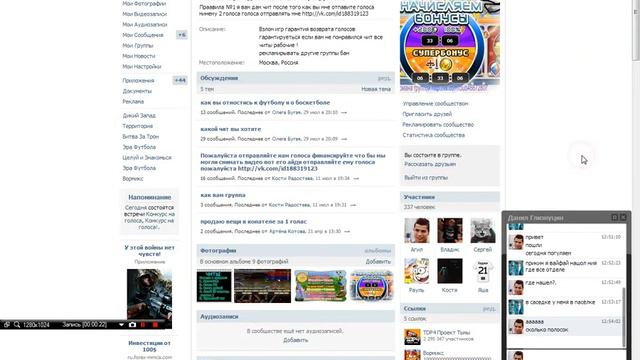Click the popout icon in chat header
Image resolution: width=640 pixels, height=360 pixels.
click(614, 218)
